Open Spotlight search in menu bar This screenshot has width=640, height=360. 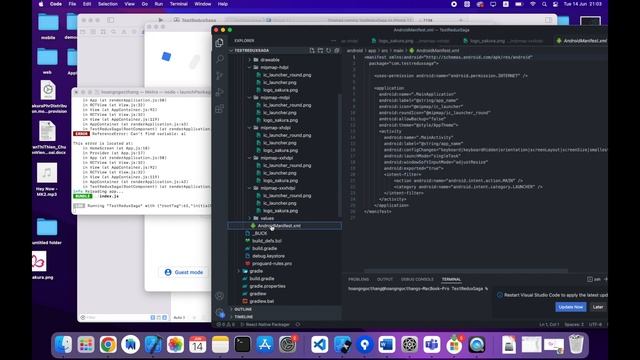(544, 4)
